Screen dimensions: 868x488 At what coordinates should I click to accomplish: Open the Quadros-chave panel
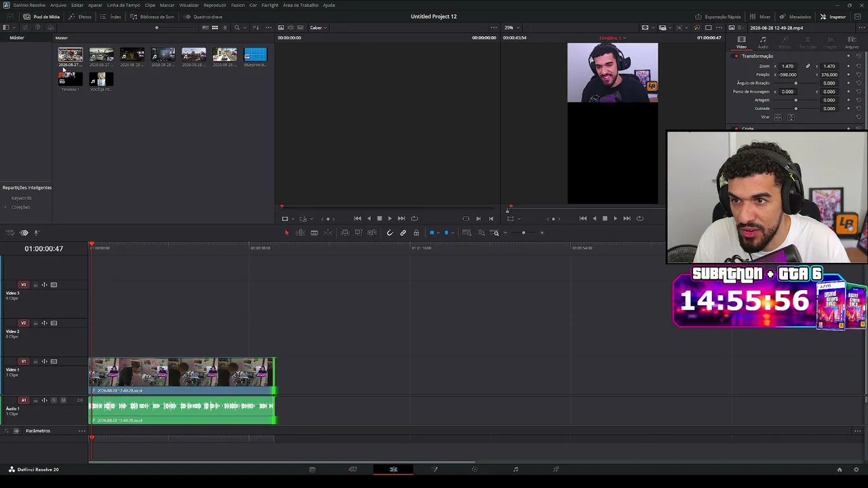pos(203,16)
